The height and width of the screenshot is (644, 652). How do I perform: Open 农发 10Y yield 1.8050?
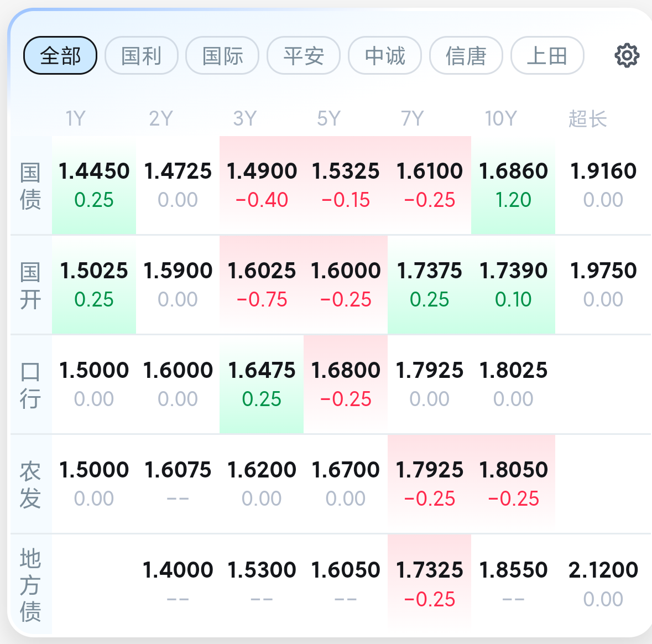tap(513, 484)
